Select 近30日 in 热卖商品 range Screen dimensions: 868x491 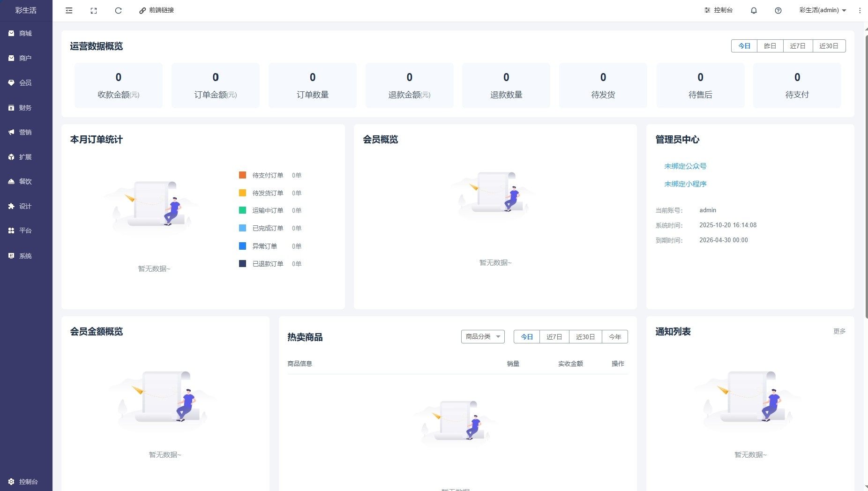tap(585, 337)
